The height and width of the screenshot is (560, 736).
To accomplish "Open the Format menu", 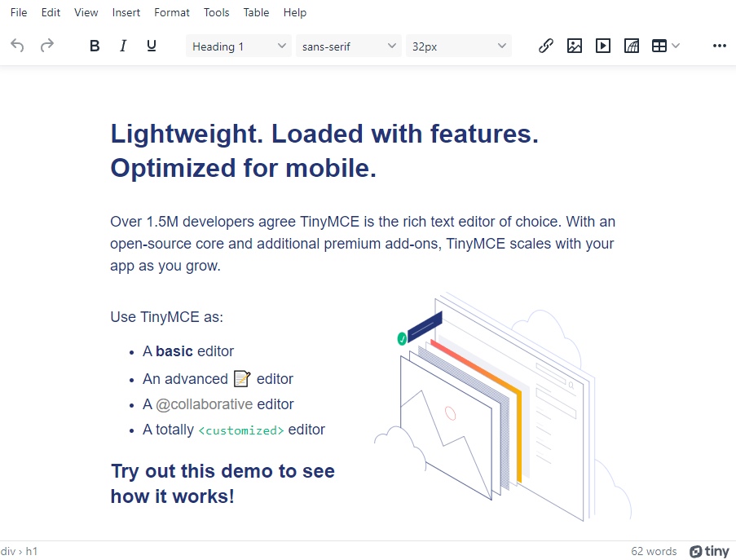I will coord(172,13).
